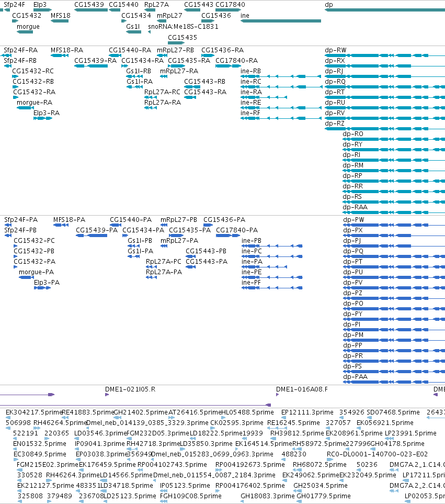The image size is (445, 504).
Task: Select the ine-PC protein label
Action: (252, 251)
